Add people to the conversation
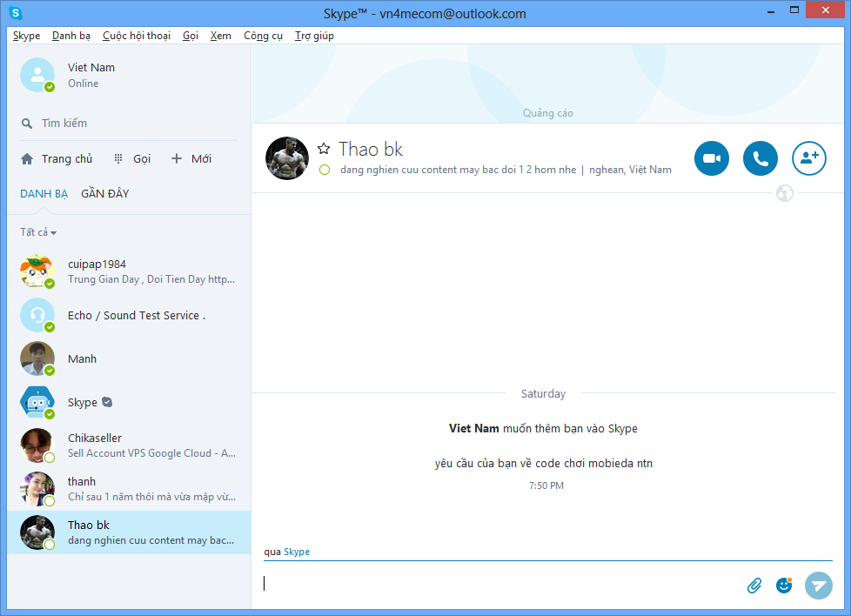 point(808,158)
